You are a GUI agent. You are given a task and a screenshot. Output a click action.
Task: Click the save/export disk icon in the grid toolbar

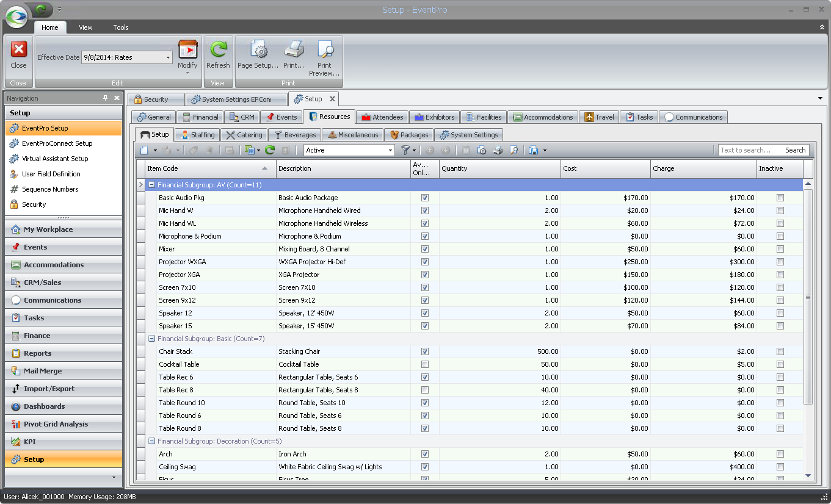point(534,150)
